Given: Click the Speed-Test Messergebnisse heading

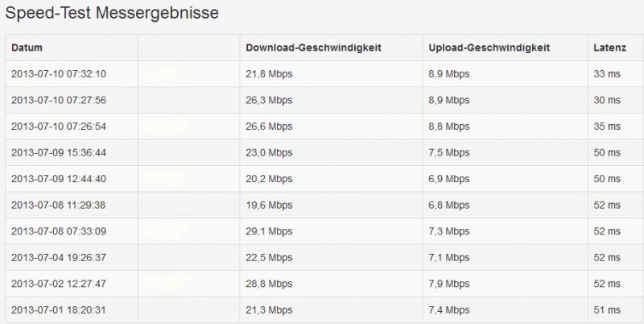Looking at the screenshot, I should (112, 13).
